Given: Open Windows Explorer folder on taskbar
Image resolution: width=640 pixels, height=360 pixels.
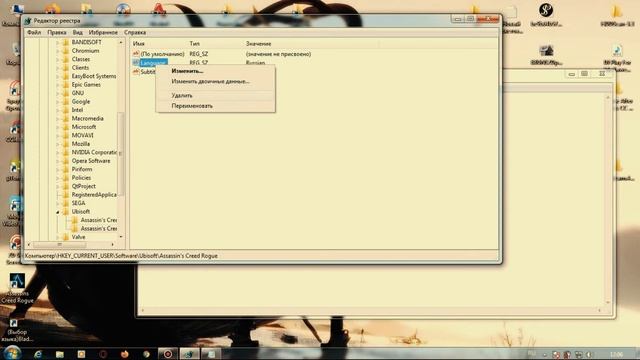Looking at the screenshot, I should [60, 354].
